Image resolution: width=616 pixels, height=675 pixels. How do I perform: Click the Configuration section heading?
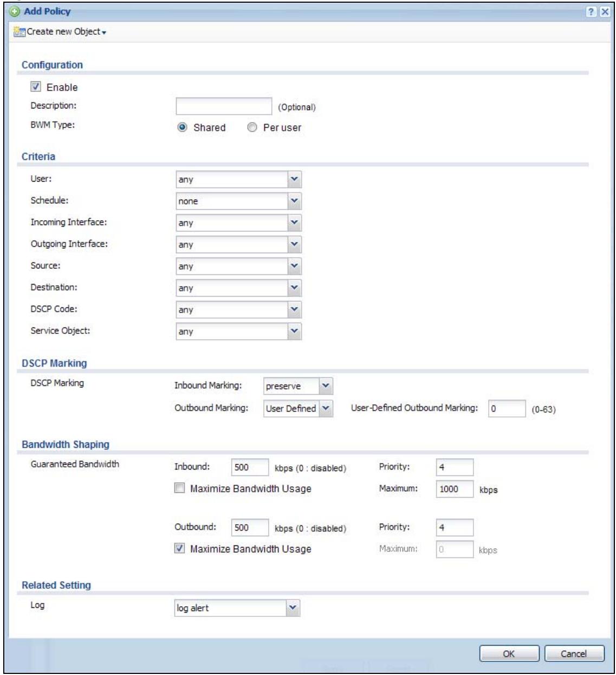[x=52, y=65]
